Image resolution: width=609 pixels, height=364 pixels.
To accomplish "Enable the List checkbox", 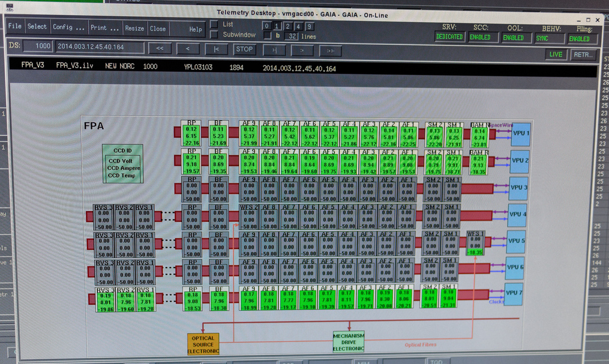I will click(x=214, y=25).
